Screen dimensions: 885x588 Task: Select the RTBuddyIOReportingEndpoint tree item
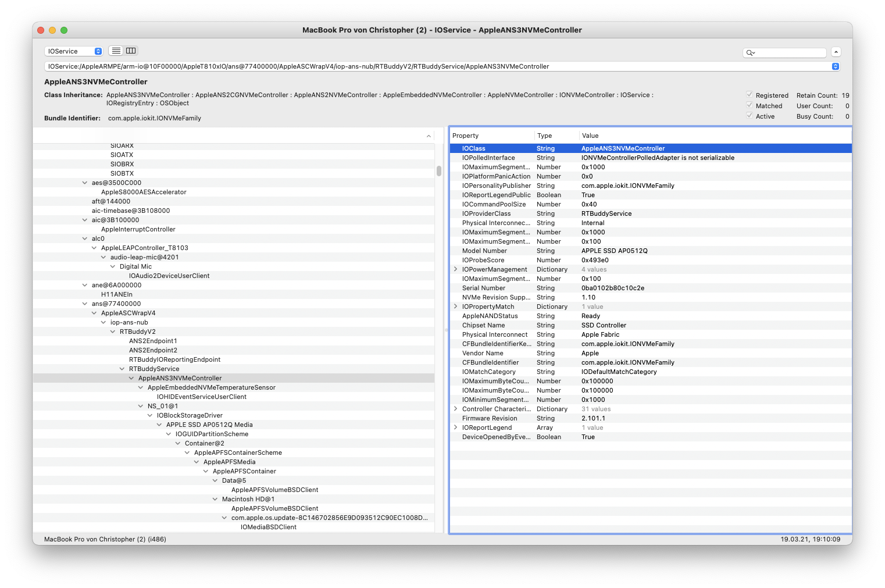point(174,359)
